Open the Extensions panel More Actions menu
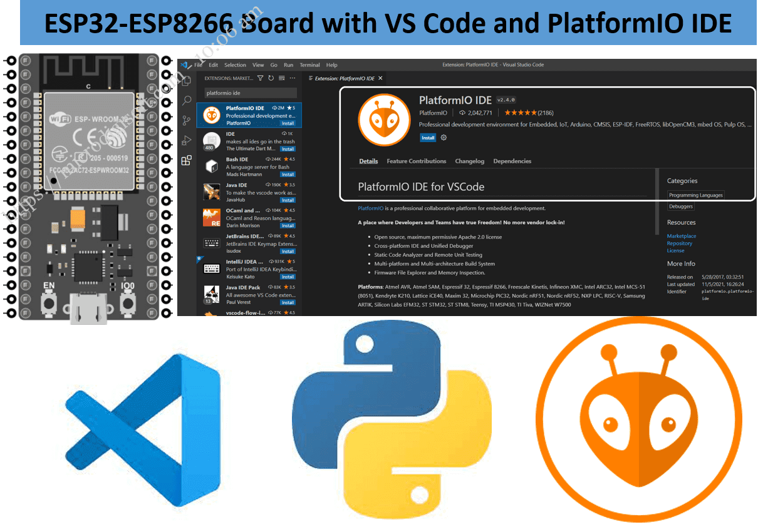763x532 pixels. pyautogui.click(x=293, y=78)
